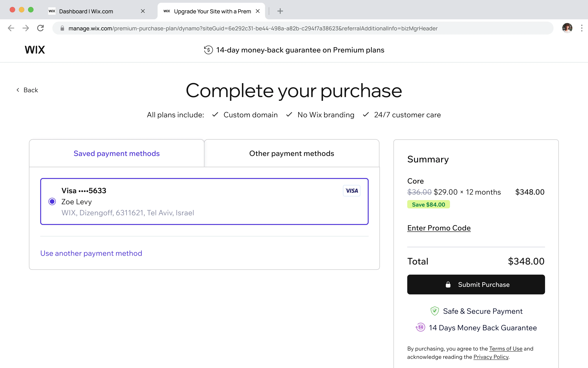Image resolution: width=588 pixels, height=368 pixels.
Task: Open the Terms of Use link
Action: [506, 349]
